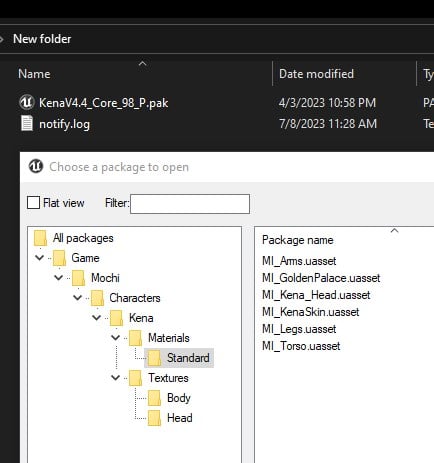Viewport: 434px width, 463px height.
Task: Enable the Flat view checkbox
Action: pyautogui.click(x=33, y=203)
